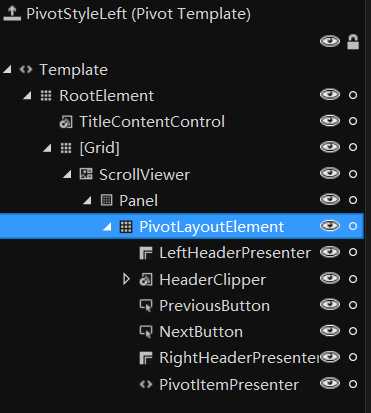
Task: Click the grid icon beside RootElement
Action: pyautogui.click(x=46, y=96)
